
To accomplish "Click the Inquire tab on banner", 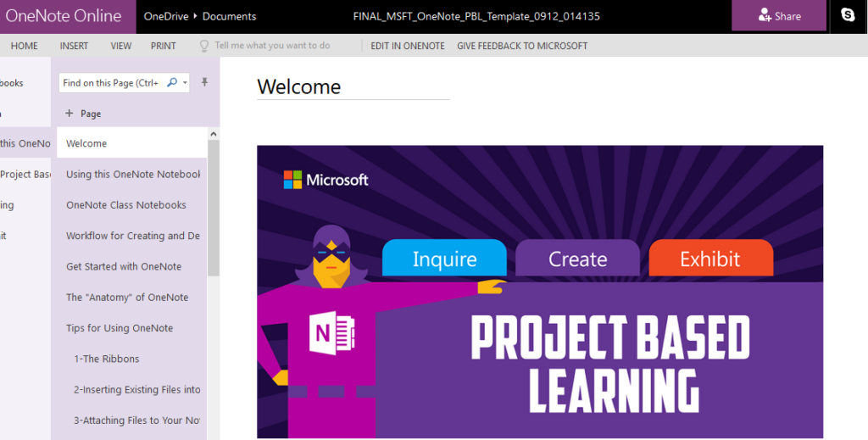I will (x=444, y=258).
